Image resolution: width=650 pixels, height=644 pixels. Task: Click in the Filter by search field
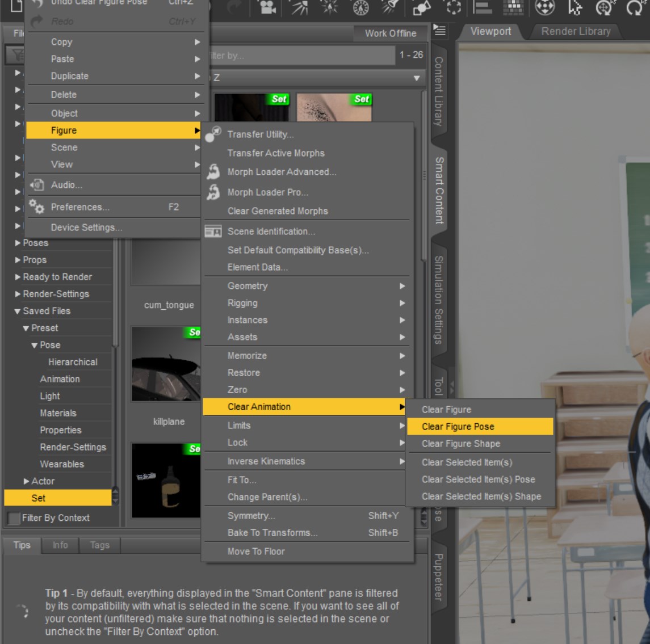(x=302, y=56)
